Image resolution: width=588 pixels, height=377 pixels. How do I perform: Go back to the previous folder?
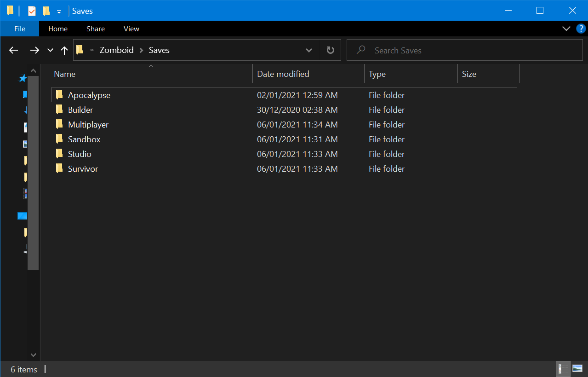click(x=14, y=50)
